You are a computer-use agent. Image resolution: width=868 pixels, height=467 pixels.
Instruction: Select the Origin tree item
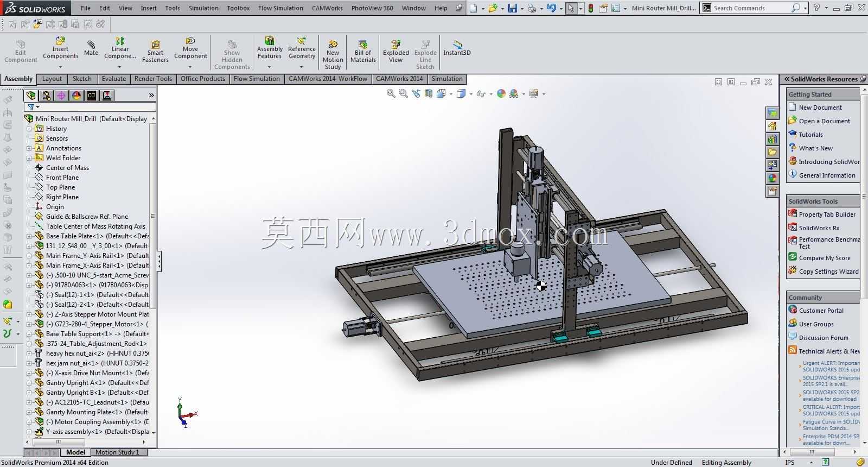coord(55,207)
